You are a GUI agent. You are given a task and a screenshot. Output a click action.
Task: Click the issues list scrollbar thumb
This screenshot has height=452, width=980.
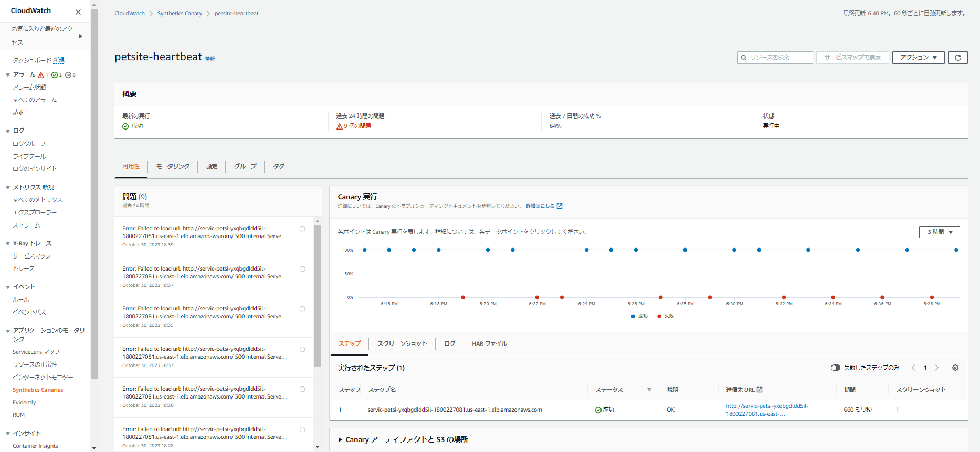(317, 296)
